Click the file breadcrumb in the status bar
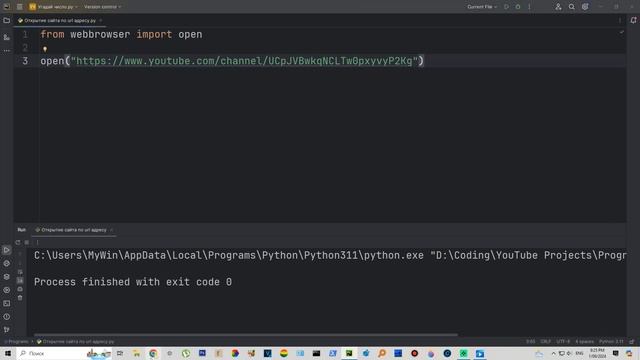The image size is (640, 360). 76,342
